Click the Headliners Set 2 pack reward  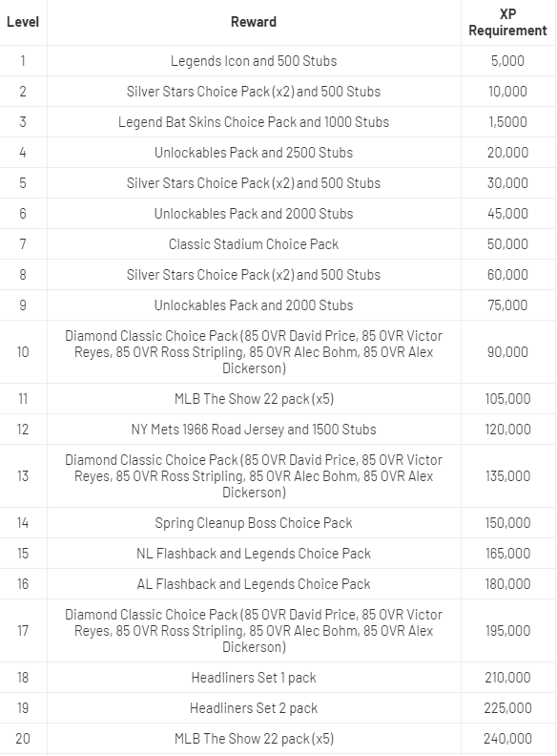[254, 707]
